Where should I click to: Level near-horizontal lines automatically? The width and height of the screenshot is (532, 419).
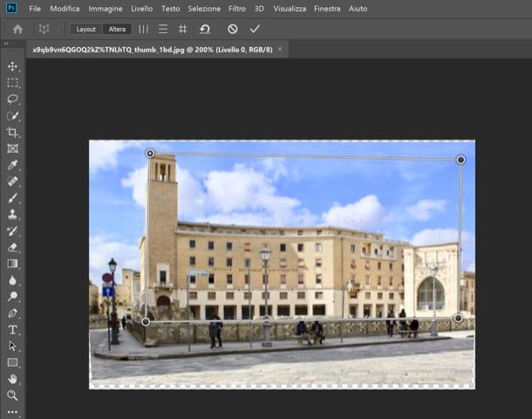click(163, 29)
